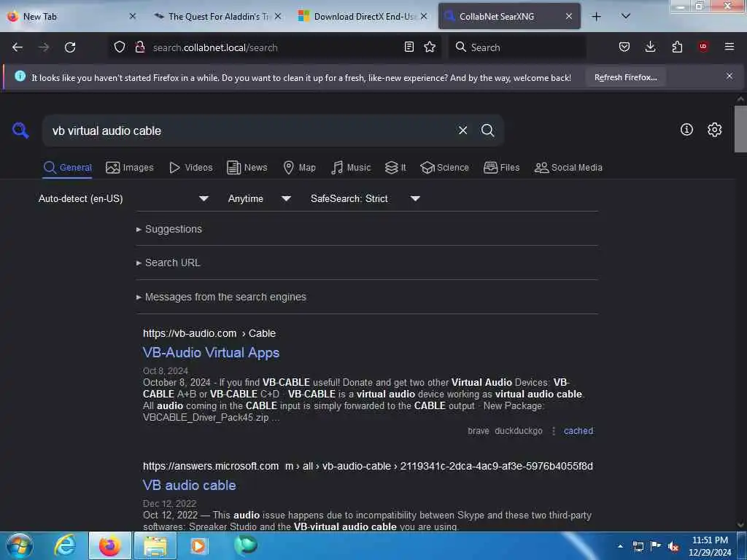Click the forward navigation arrow
Viewport: 747px width, 560px height.
(44, 47)
